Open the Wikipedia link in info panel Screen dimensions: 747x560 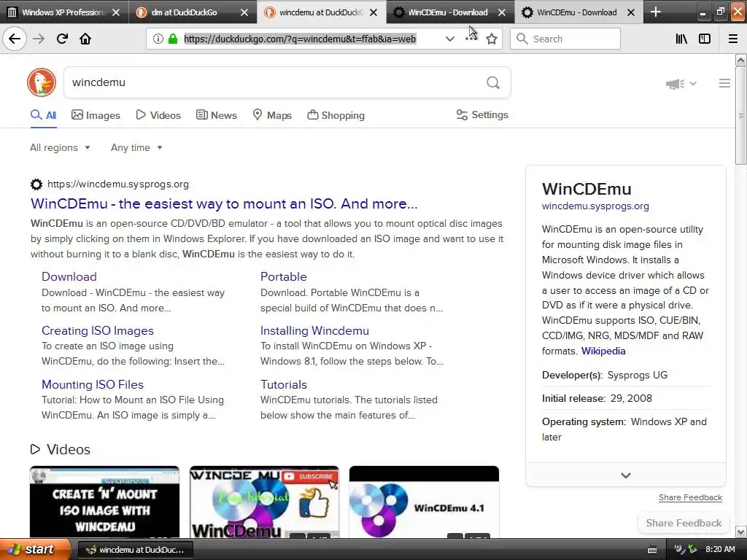tap(603, 351)
